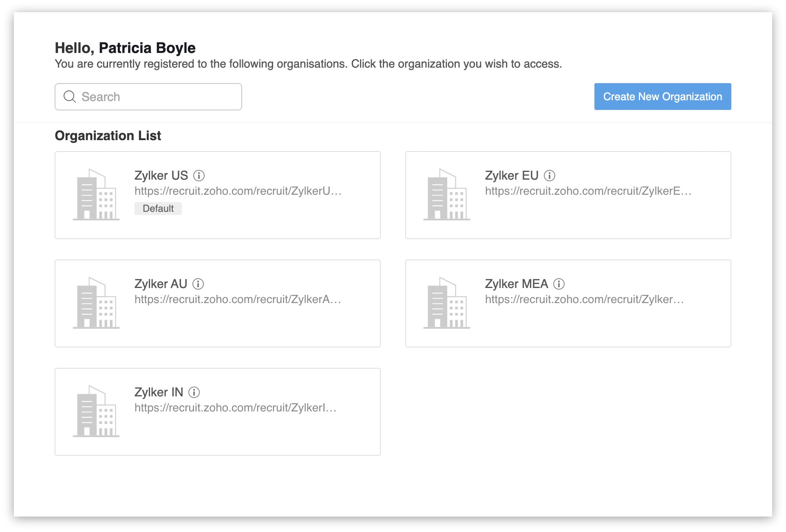The width and height of the screenshot is (786, 532).
Task: Follow the Zylker IN recruit link
Action: tap(235, 408)
